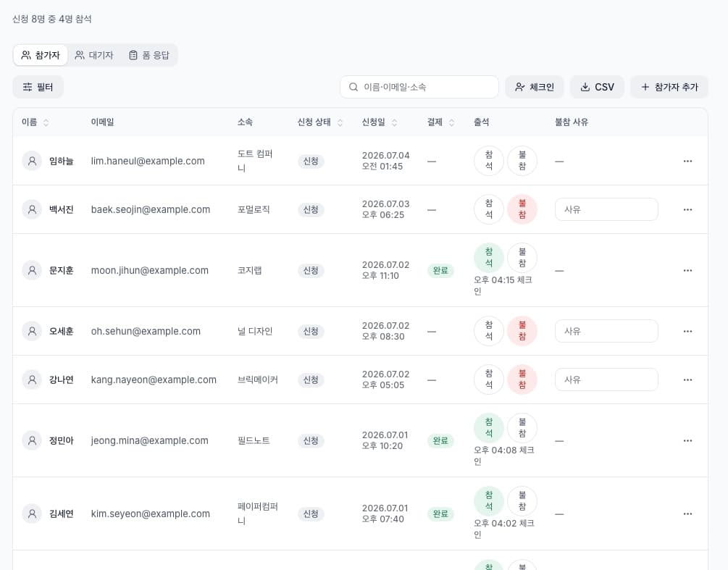The image size is (728, 570).
Task: Open the 대기자 tab
Action: (94, 55)
